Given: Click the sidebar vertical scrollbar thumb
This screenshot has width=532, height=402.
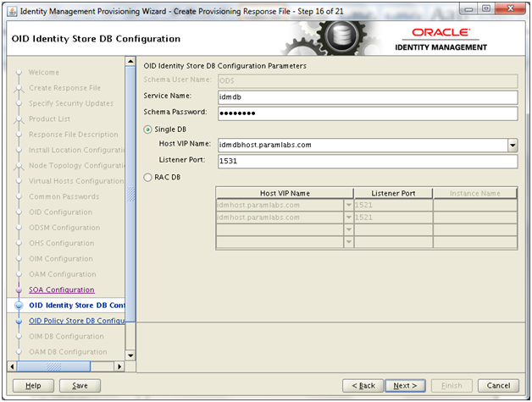Looking at the screenshot, I should point(130,194).
